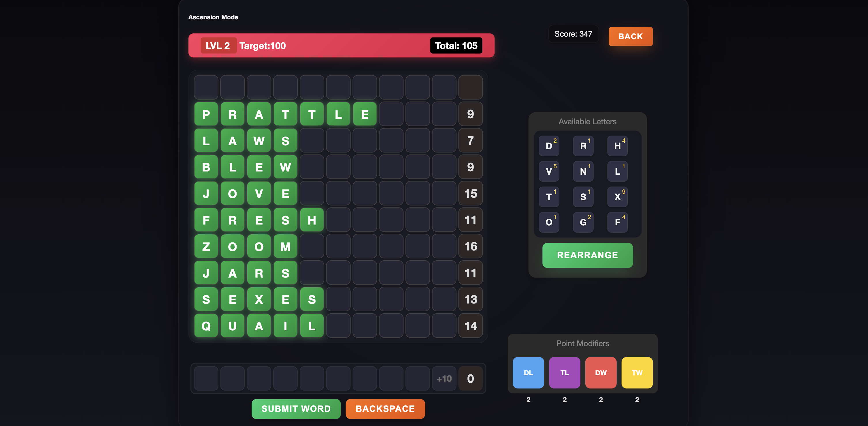Select the T letter tile
The width and height of the screenshot is (868, 426).
point(549,197)
